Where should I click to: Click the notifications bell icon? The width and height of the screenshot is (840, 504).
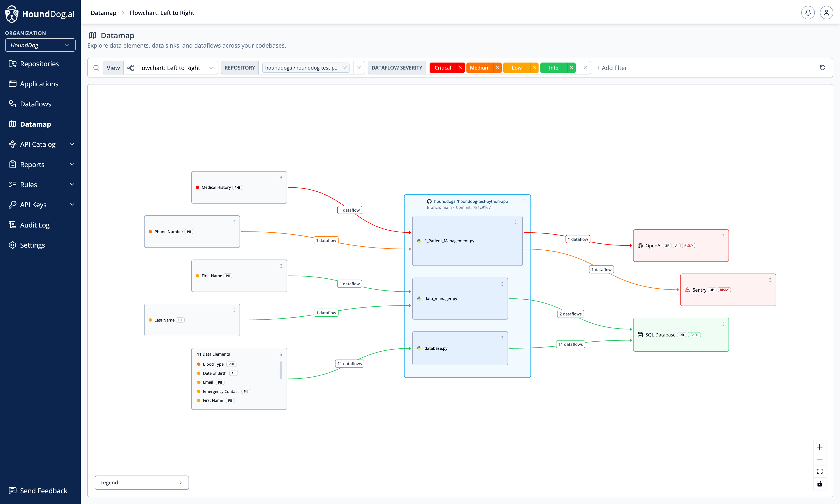808,13
